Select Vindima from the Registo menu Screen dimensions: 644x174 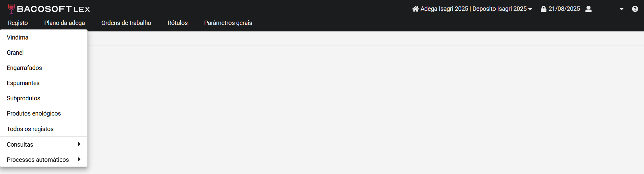click(x=44, y=38)
